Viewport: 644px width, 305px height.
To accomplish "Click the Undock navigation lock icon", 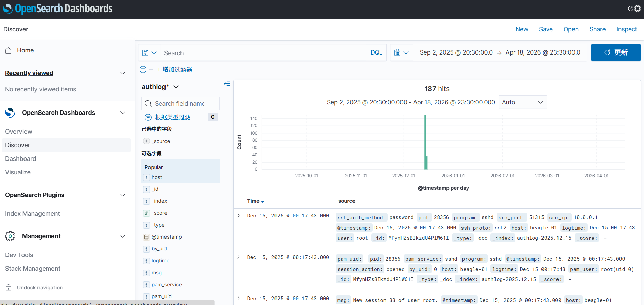I will click(9, 288).
